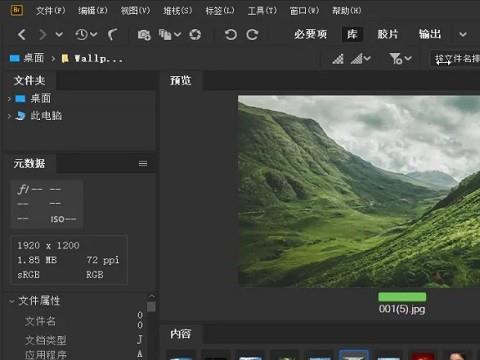The image size is (480, 360).
Task: Select 此电脑 in the folders tree
Action: pos(46,116)
